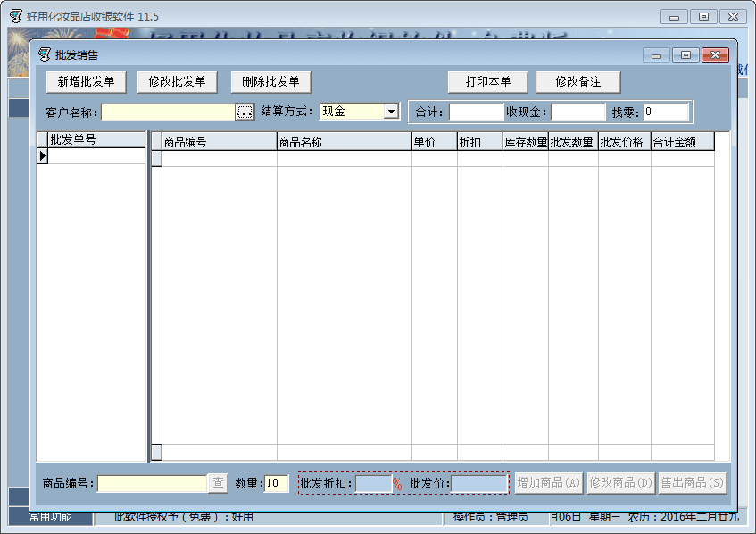Click the 新增批发单 button
Image resolution: width=756 pixels, height=534 pixels.
coord(87,82)
